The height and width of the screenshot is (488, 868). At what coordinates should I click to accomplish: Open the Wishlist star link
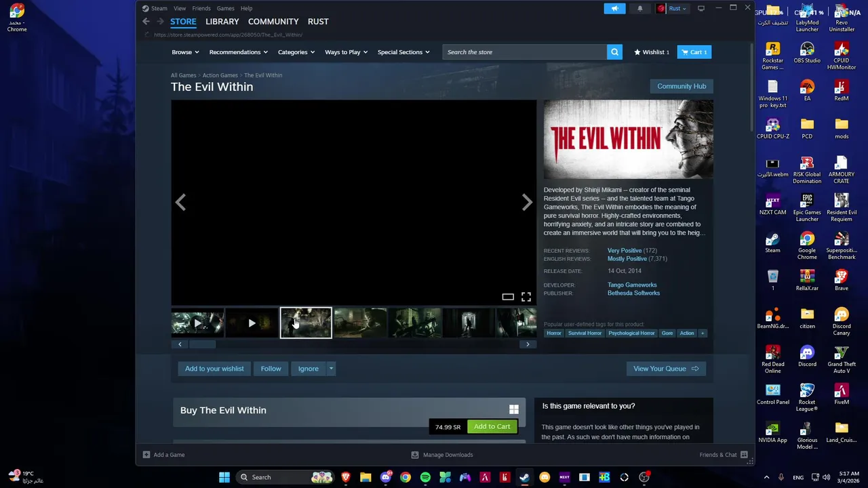click(651, 52)
